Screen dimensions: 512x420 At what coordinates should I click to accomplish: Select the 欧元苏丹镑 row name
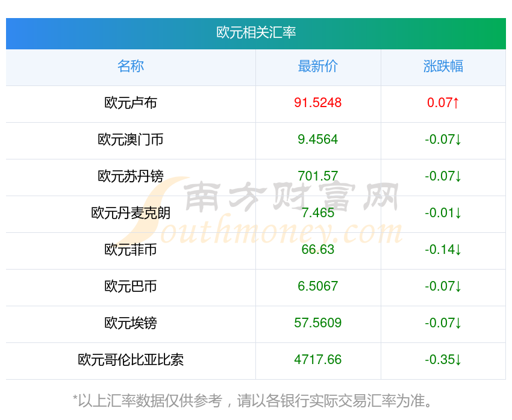[x=131, y=176]
